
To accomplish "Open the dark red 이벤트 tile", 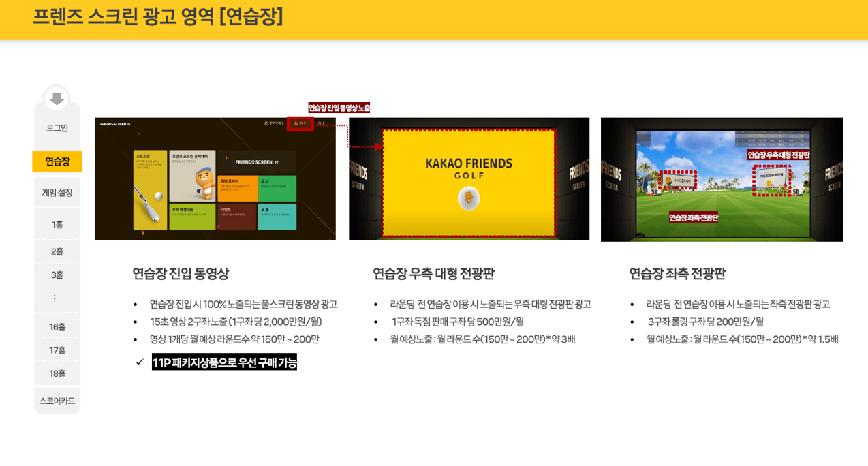I will coord(238,217).
